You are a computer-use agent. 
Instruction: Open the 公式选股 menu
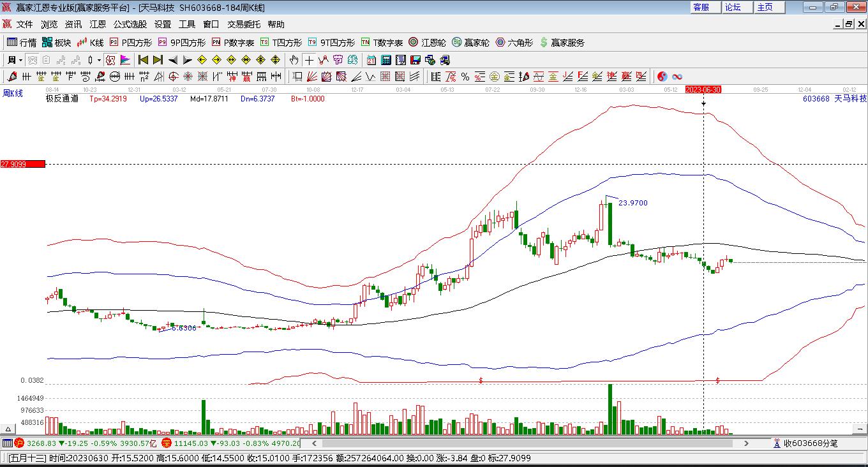pyautogui.click(x=130, y=24)
